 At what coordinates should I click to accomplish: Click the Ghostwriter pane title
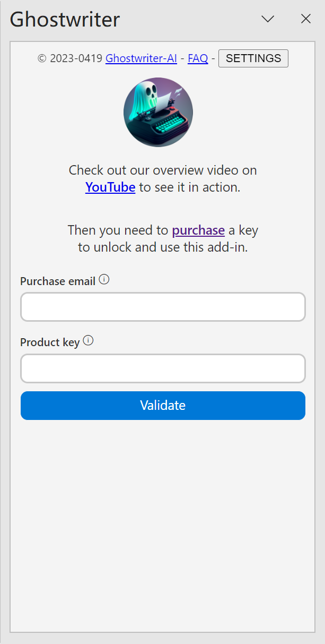[x=65, y=20]
